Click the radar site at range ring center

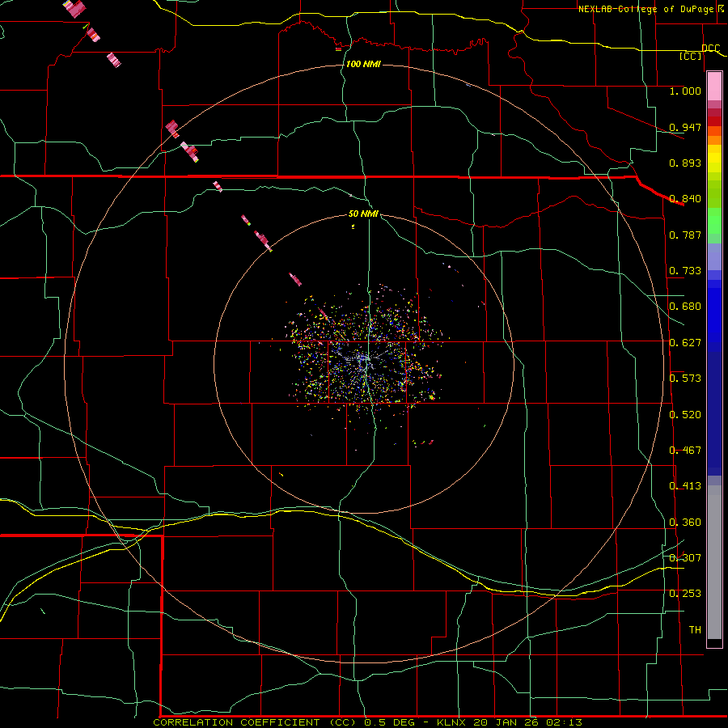click(x=365, y=362)
